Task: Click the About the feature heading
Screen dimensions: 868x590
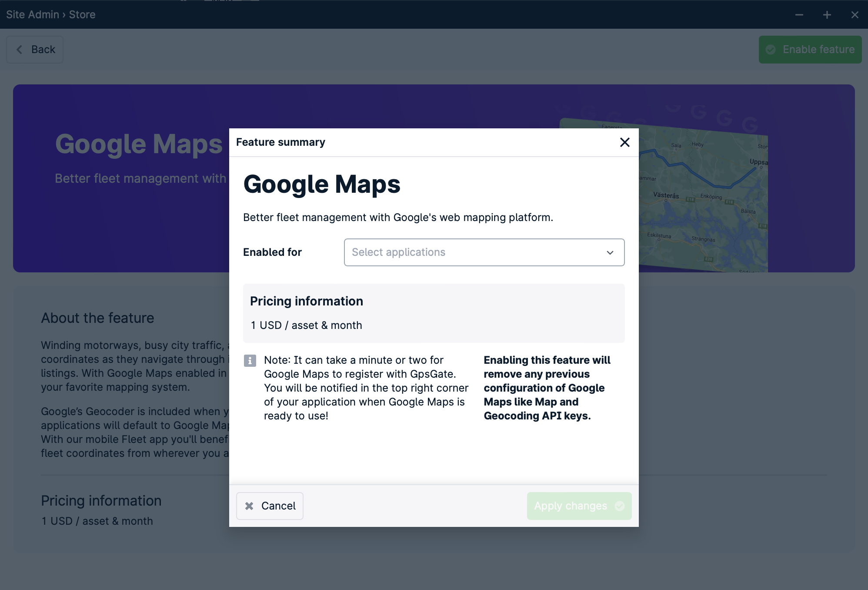Action: (97, 318)
